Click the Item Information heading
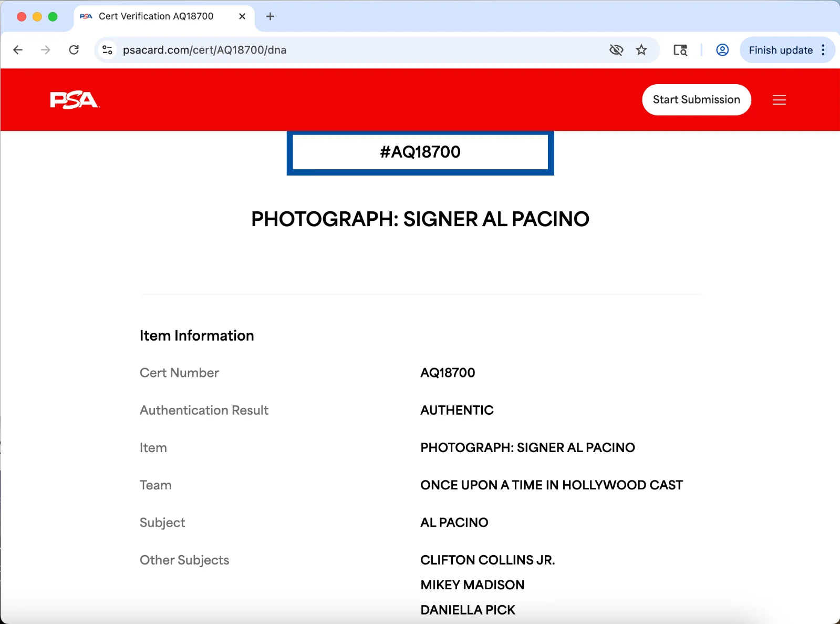This screenshot has height=624, width=840. [196, 336]
